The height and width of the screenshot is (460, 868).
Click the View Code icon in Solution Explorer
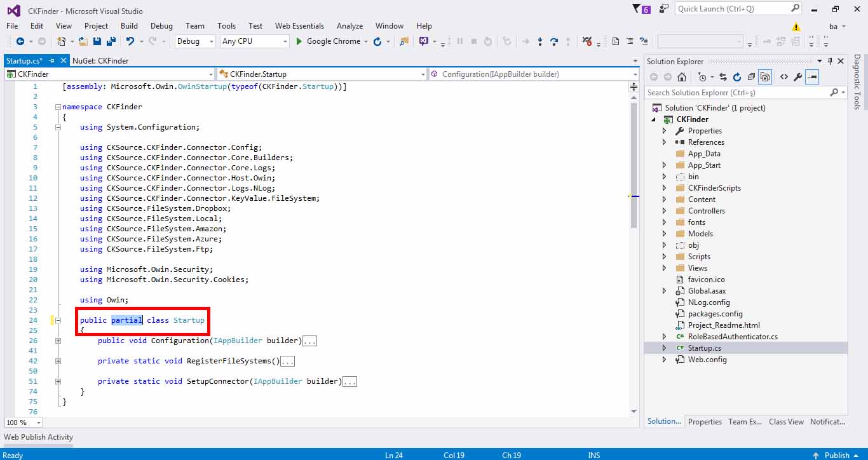pyautogui.click(x=783, y=77)
